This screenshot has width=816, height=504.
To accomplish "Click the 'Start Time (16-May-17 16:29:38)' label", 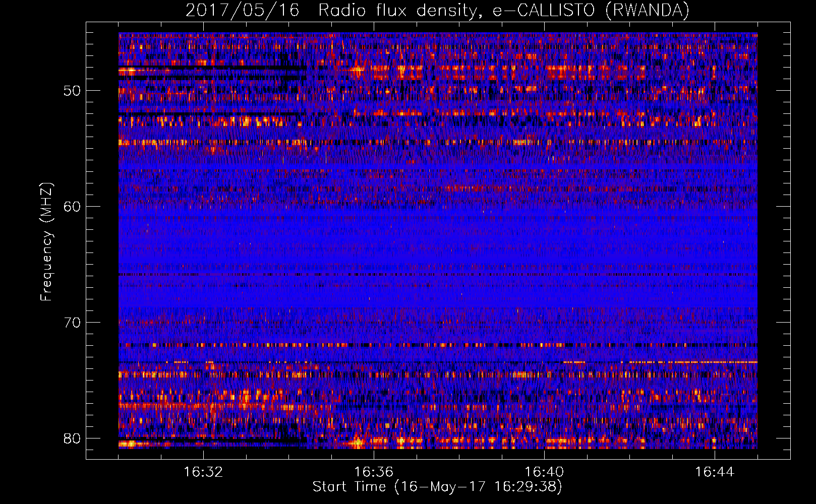I will point(437,487).
